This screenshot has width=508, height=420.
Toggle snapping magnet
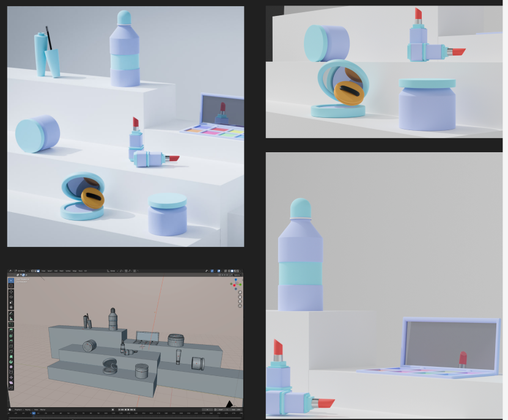pyautogui.click(x=126, y=271)
